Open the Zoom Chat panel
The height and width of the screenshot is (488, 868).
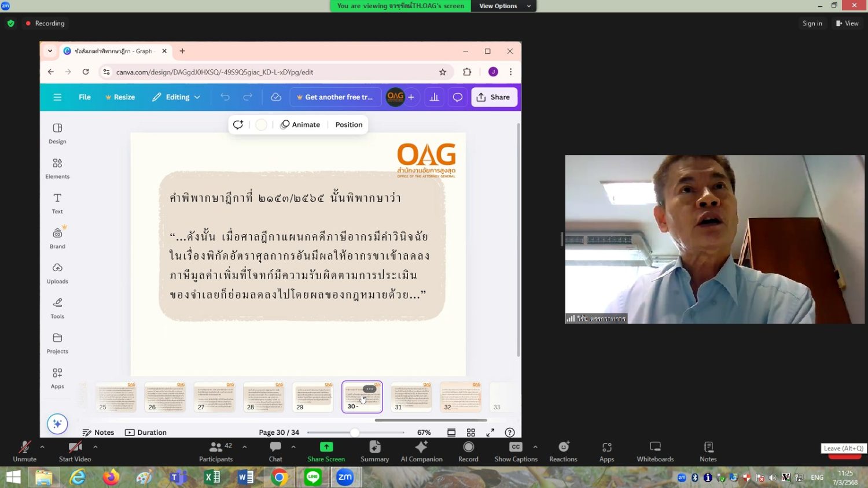click(x=275, y=451)
